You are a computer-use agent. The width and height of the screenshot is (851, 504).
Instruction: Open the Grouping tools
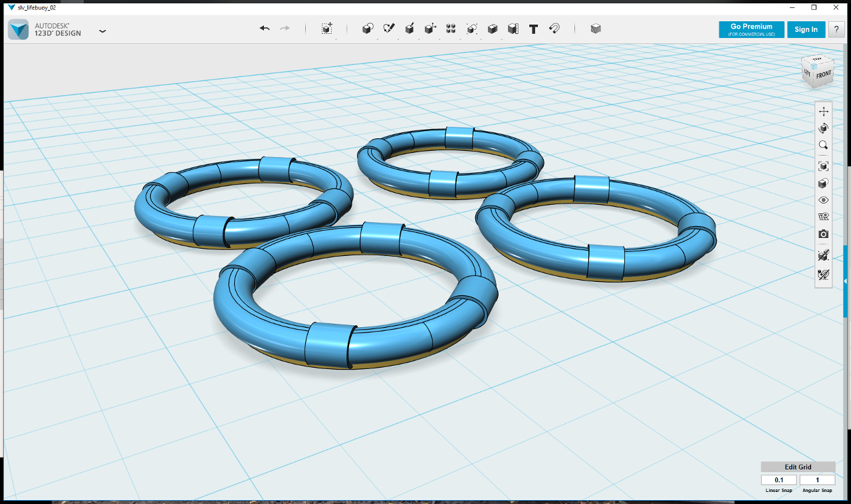click(471, 29)
